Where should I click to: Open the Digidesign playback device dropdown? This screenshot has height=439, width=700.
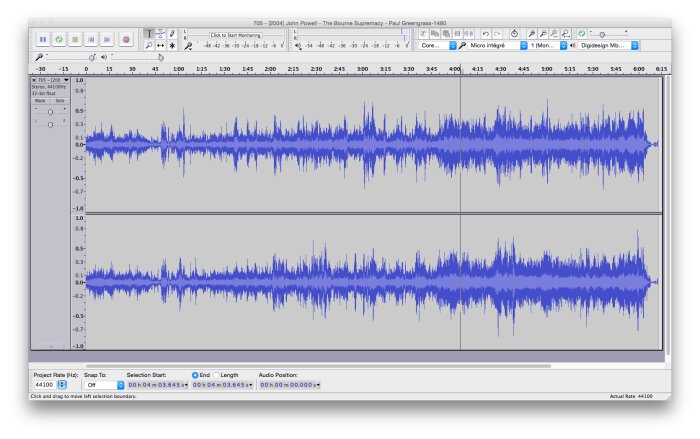click(x=608, y=46)
